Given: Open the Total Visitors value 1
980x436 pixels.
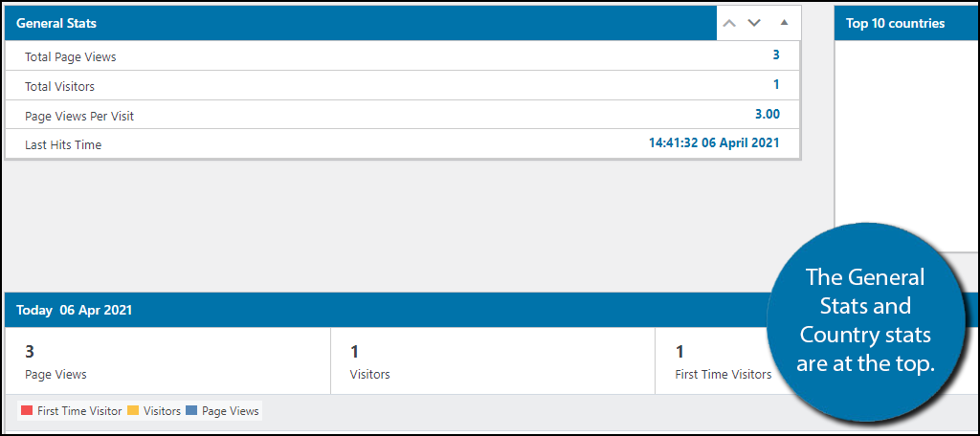Looking at the screenshot, I should [x=776, y=85].
